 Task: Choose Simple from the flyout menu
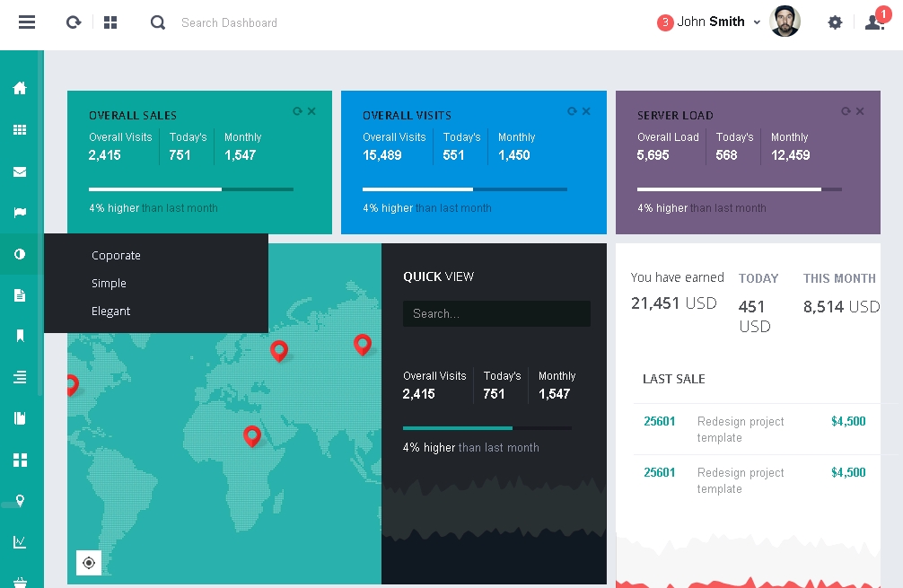point(109,284)
